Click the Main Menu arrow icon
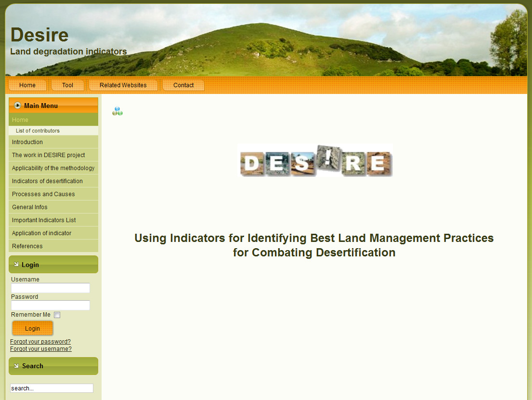This screenshot has width=532, height=400. pos(18,106)
